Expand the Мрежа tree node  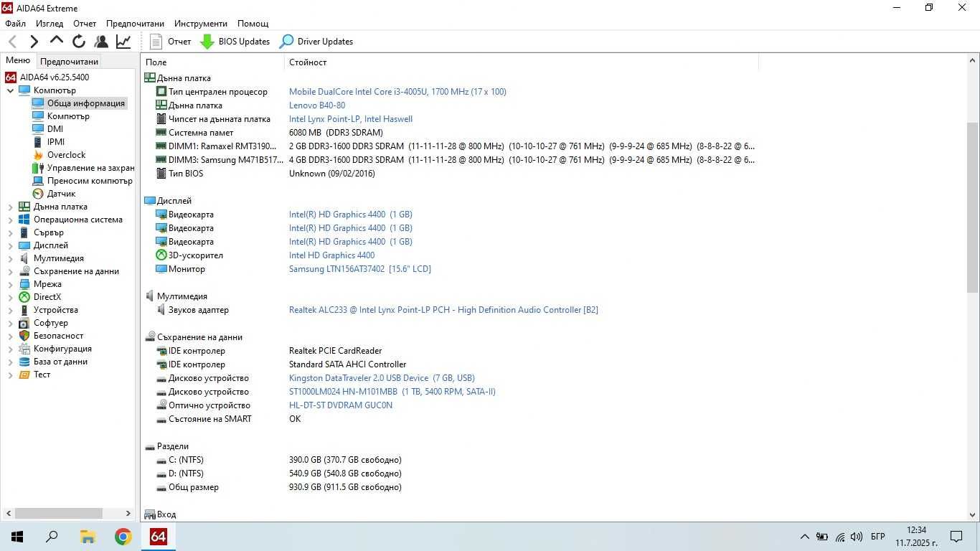(11, 284)
